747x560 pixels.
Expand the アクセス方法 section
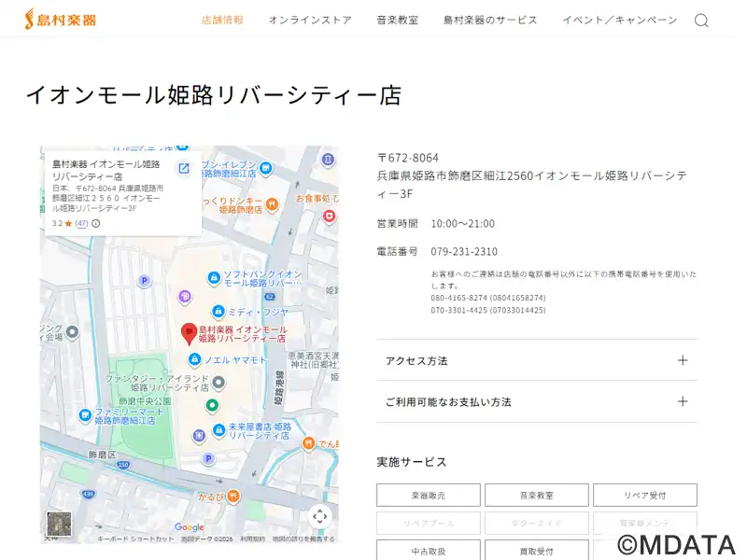tap(537, 360)
